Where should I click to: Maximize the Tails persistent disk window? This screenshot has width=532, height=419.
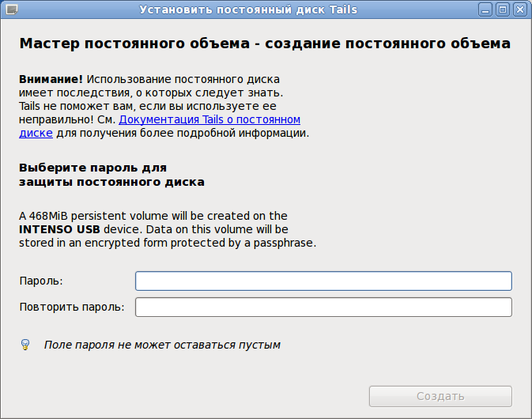click(x=503, y=9)
